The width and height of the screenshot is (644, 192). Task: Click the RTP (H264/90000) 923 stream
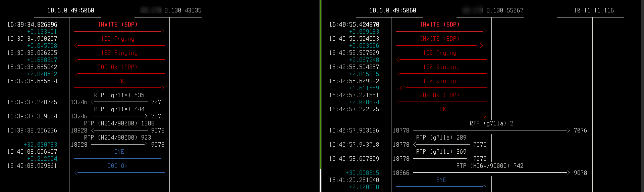(119, 138)
